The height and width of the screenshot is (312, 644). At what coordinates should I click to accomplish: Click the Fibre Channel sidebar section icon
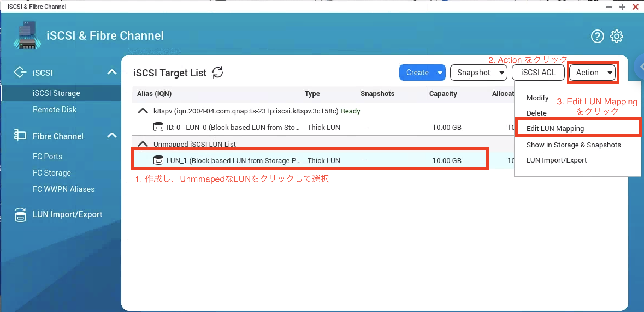[20, 135]
